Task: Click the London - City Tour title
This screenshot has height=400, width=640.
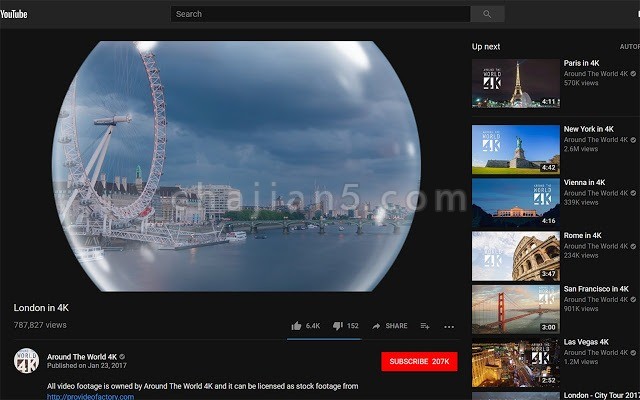Action: pyautogui.click(x=602, y=396)
